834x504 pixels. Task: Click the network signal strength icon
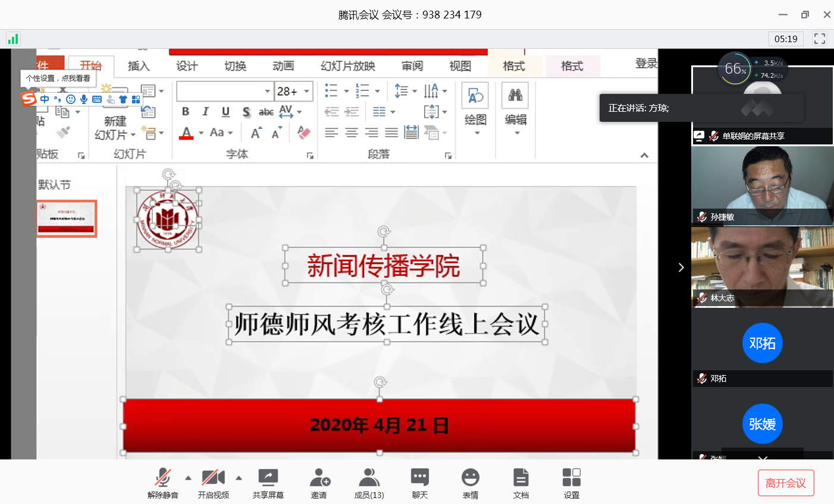pos(13,39)
